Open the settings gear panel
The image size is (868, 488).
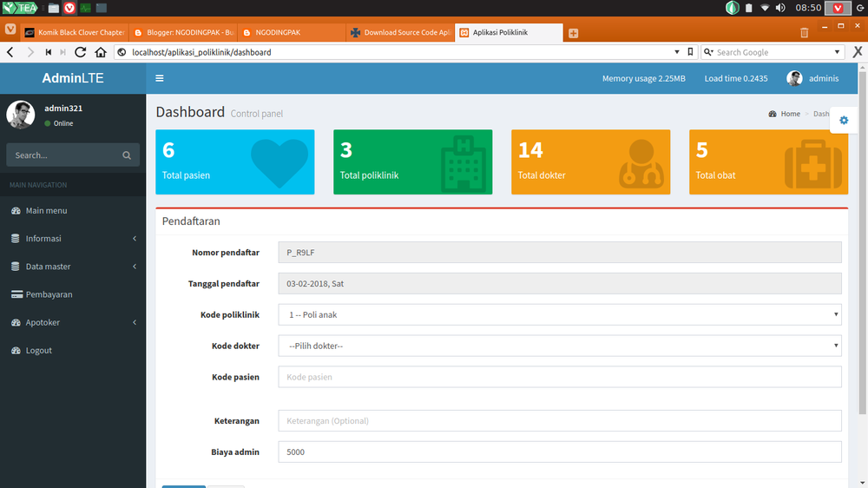point(844,120)
